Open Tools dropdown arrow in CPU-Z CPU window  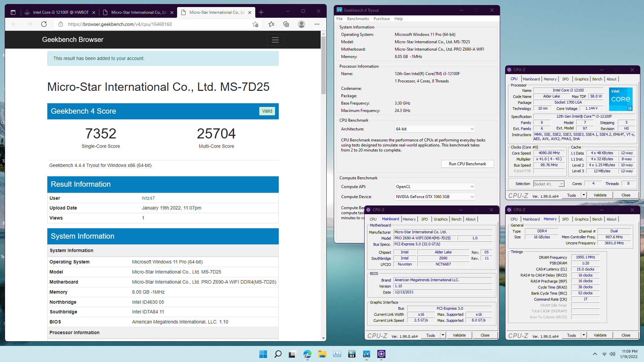point(584,195)
